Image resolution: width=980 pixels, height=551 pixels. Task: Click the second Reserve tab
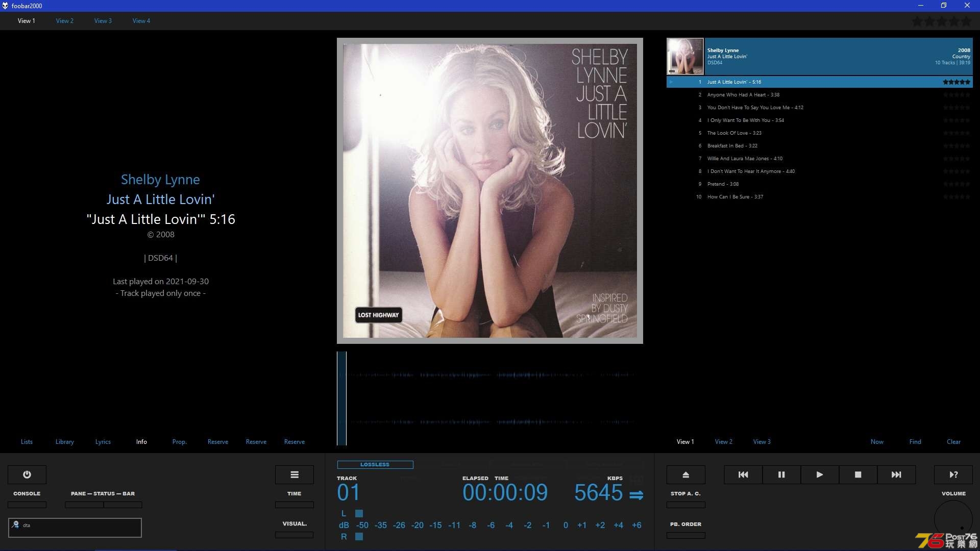256,442
